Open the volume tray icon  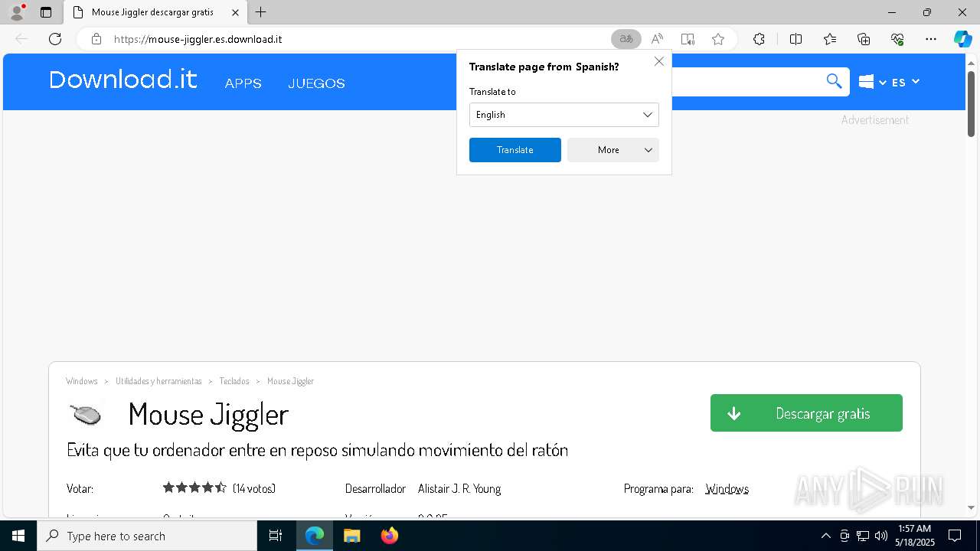tap(880, 536)
